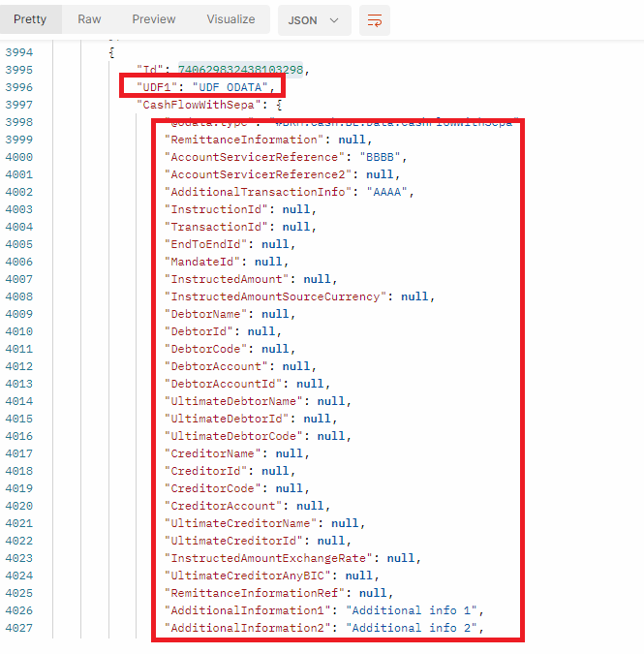The width and height of the screenshot is (644, 654).
Task: Click the wrap lines icon
Action: 374,20
